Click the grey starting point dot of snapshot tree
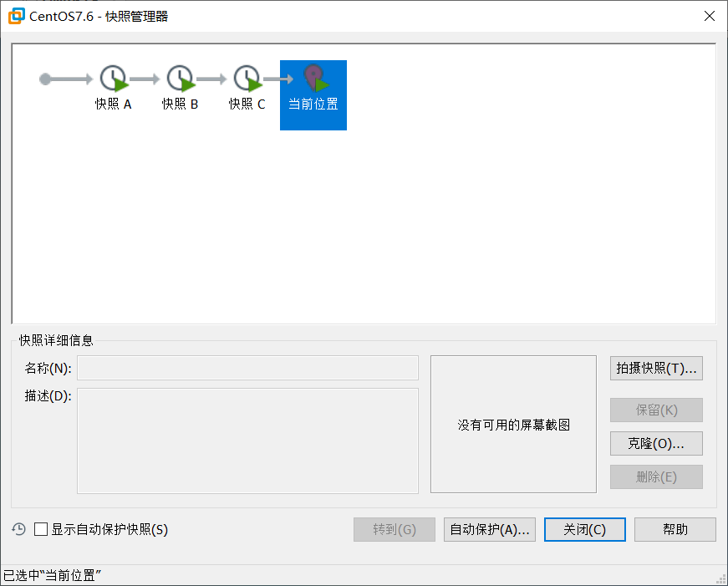 [x=45, y=79]
